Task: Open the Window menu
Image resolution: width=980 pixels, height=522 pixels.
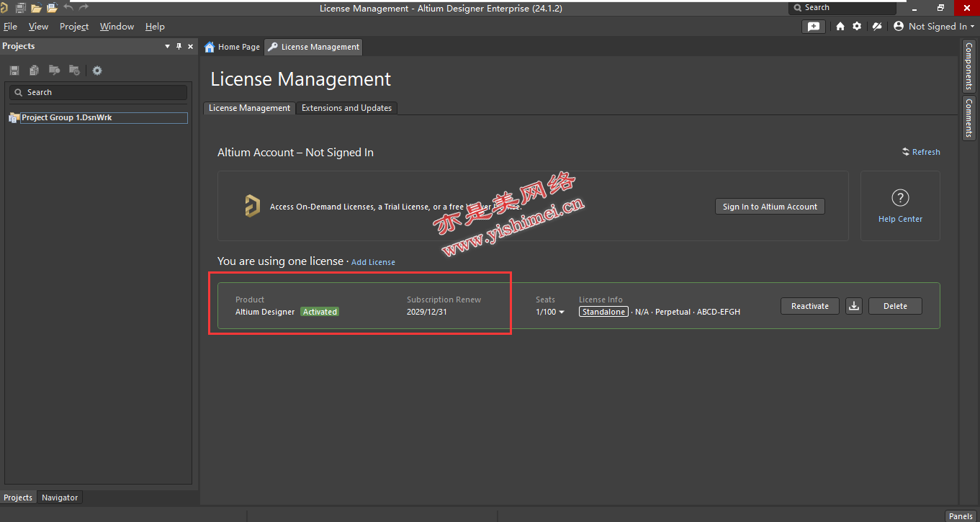Action: (117, 27)
